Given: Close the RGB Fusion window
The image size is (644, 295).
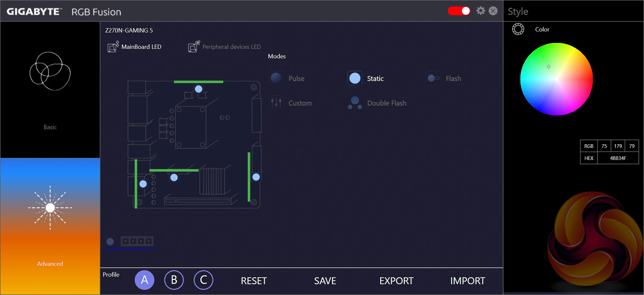Looking at the screenshot, I should pos(493,11).
